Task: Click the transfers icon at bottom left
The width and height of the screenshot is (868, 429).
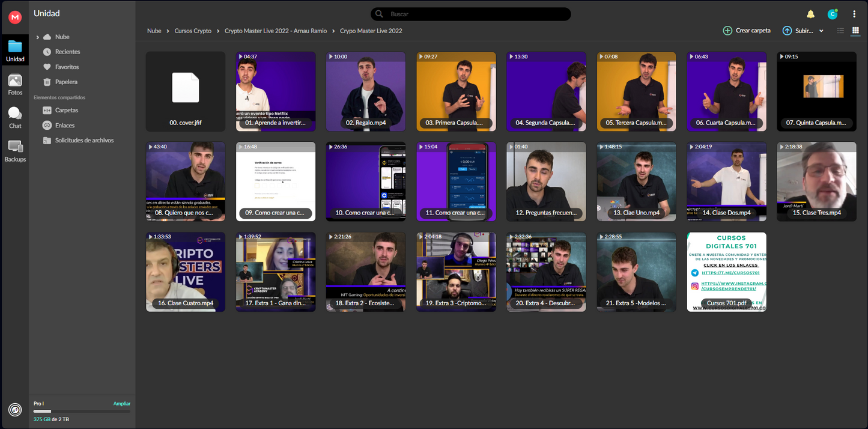Action: (x=15, y=410)
